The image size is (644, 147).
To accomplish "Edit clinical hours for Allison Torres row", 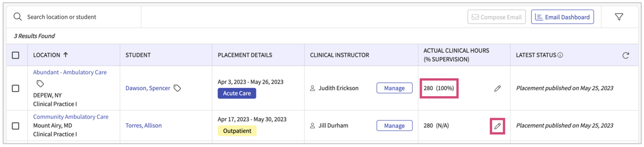I will point(497,126).
